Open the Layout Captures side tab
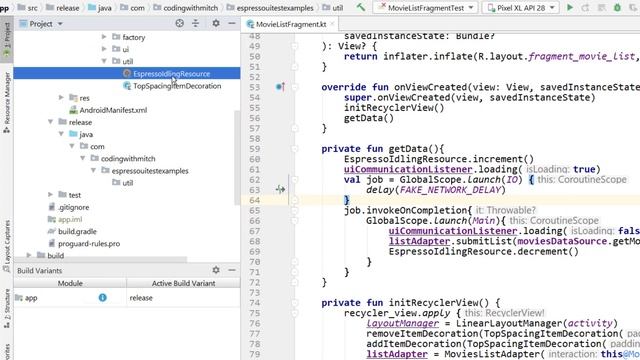This screenshot has width=640, height=360. [7, 246]
